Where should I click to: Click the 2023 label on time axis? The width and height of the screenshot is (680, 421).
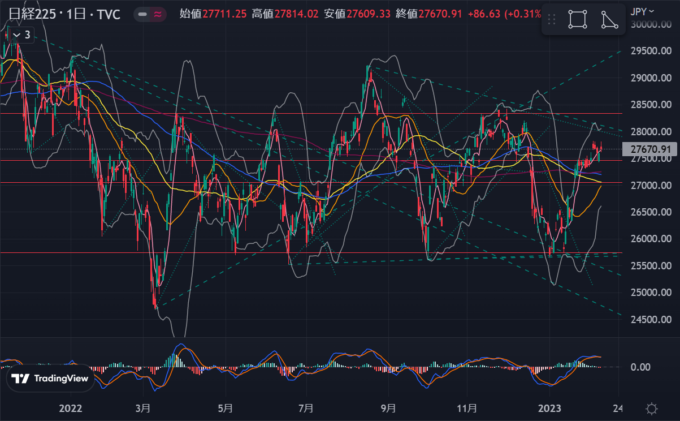551,408
